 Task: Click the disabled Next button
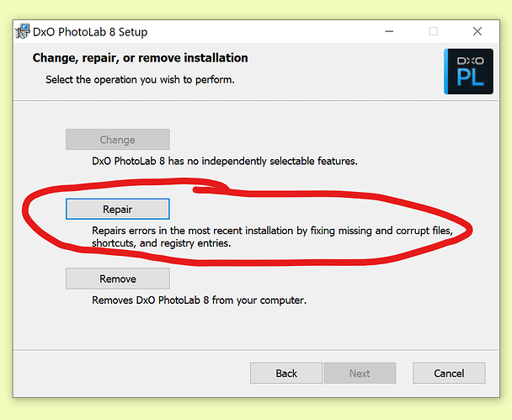tap(360, 373)
